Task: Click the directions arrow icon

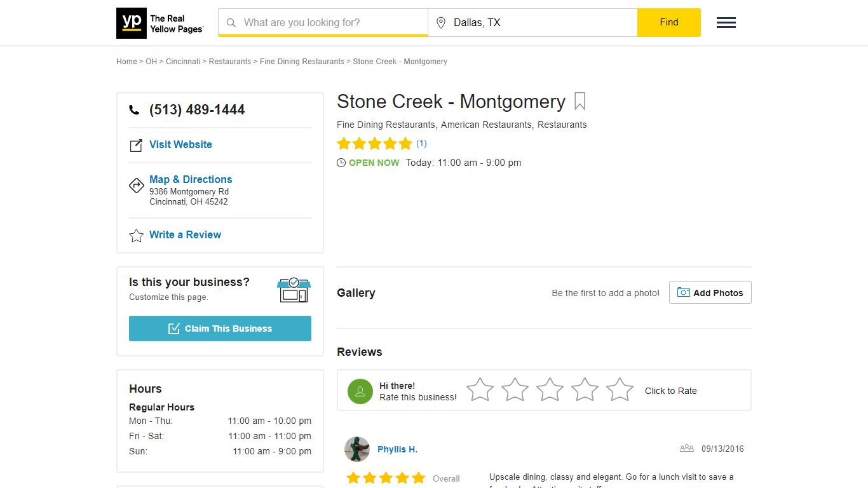Action: [x=136, y=185]
